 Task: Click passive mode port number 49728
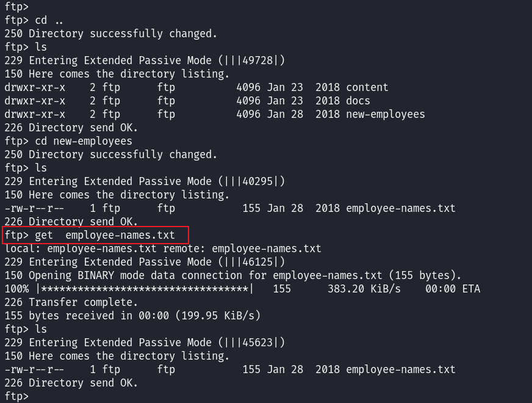tap(260, 60)
